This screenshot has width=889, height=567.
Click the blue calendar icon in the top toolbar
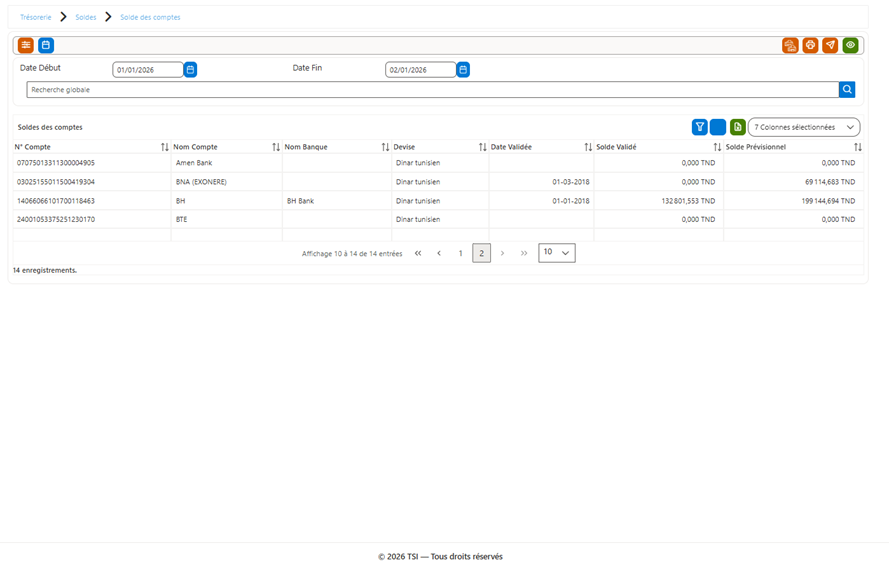[46, 45]
